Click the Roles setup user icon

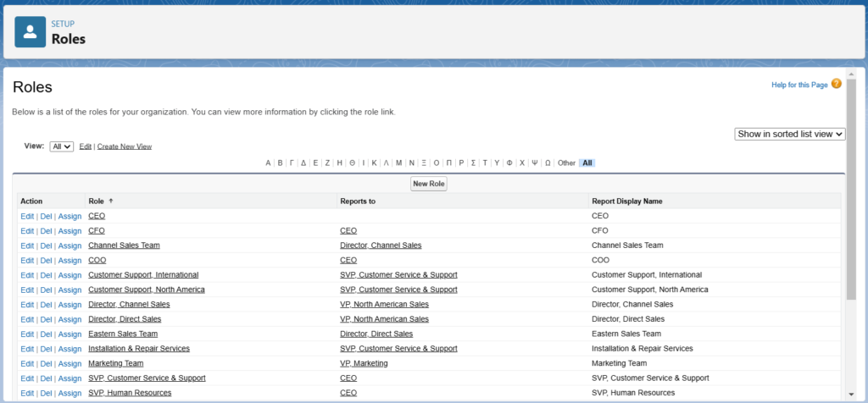click(x=31, y=31)
